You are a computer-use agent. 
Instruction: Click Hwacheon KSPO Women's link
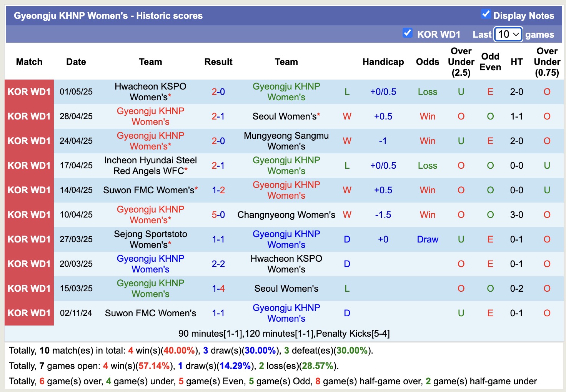(x=150, y=91)
